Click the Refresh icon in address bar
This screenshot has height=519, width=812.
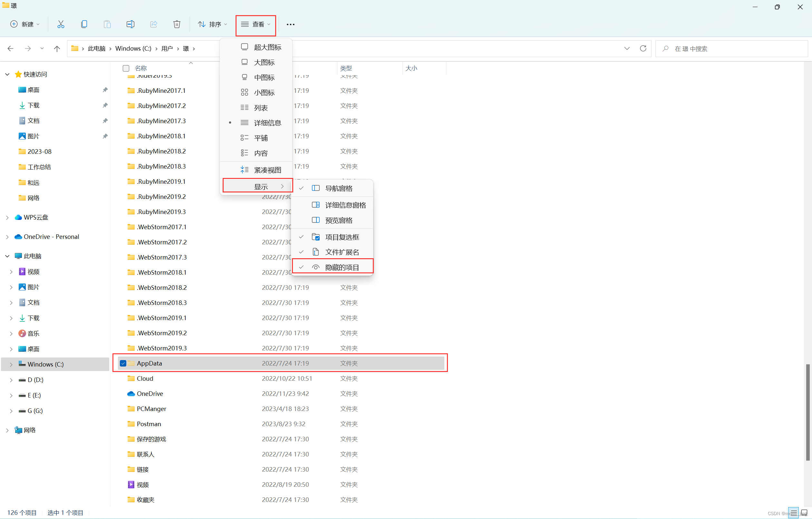click(x=643, y=49)
